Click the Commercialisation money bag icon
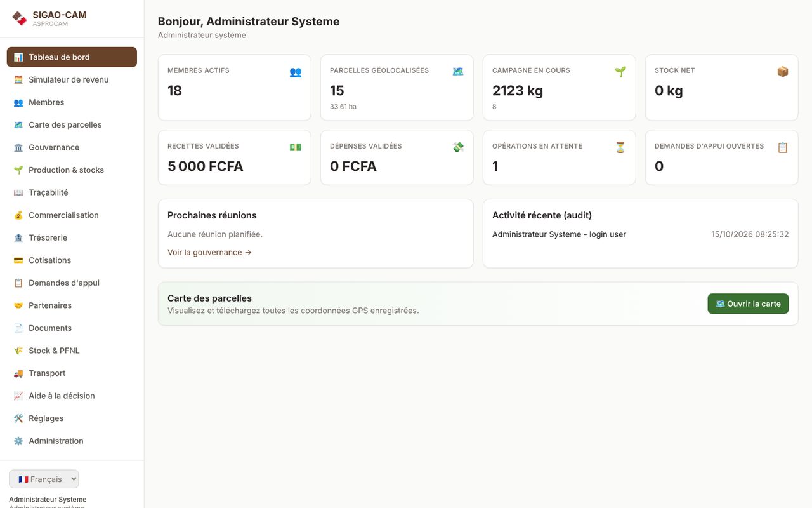Image resolution: width=812 pixels, height=508 pixels. (x=18, y=215)
